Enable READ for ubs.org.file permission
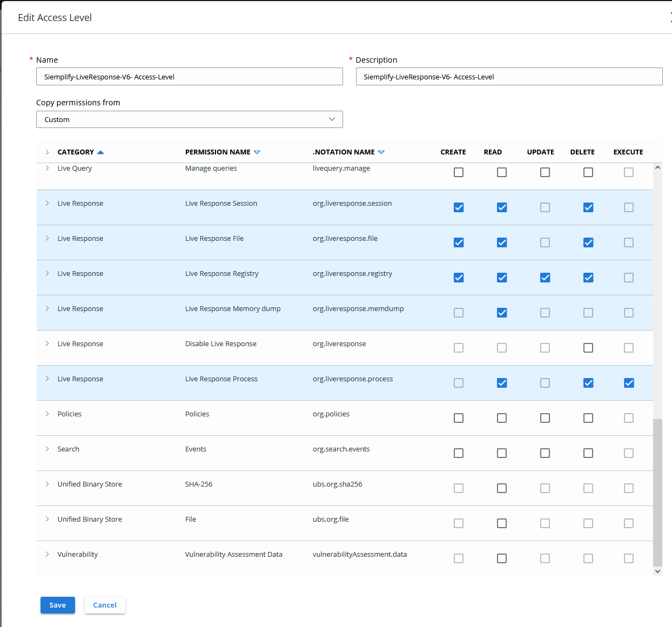The width and height of the screenshot is (672, 627). pos(502,523)
